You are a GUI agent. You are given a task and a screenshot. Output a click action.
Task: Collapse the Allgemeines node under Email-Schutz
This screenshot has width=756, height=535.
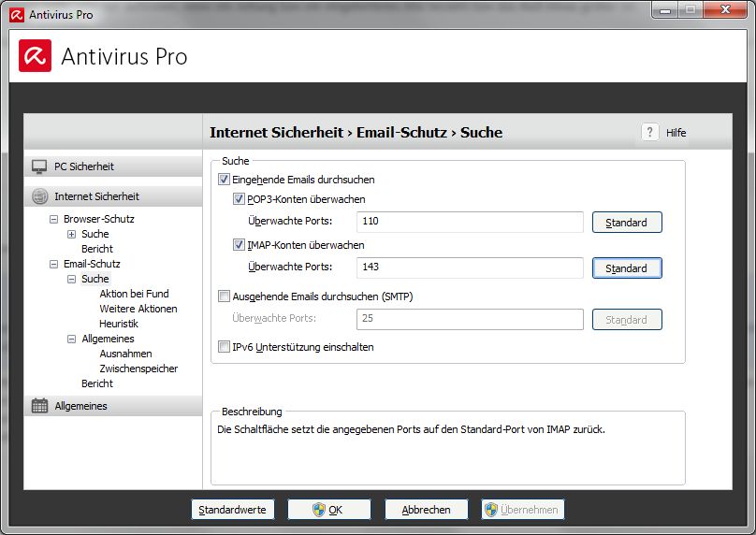pyautogui.click(x=71, y=339)
